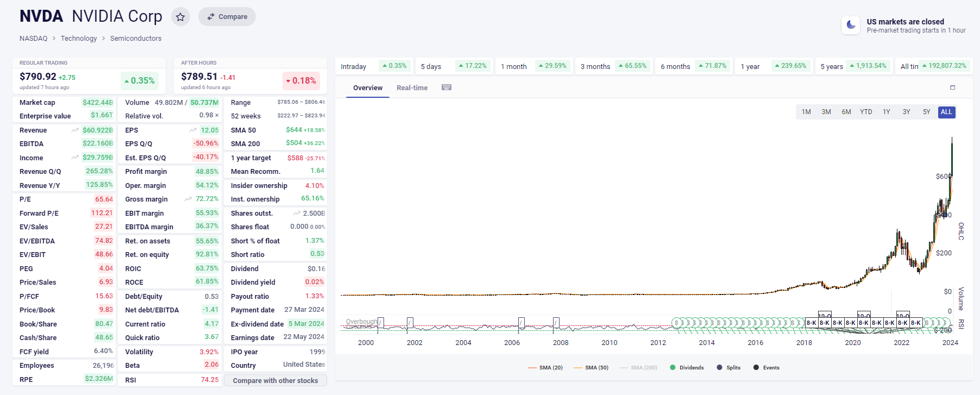Click the Forward P/E value 112.21
980x395 pixels.
click(102, 213)
